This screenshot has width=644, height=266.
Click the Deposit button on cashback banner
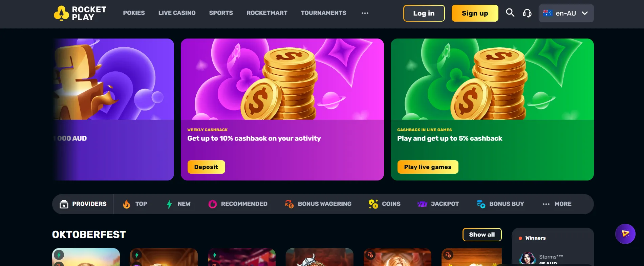206,167
